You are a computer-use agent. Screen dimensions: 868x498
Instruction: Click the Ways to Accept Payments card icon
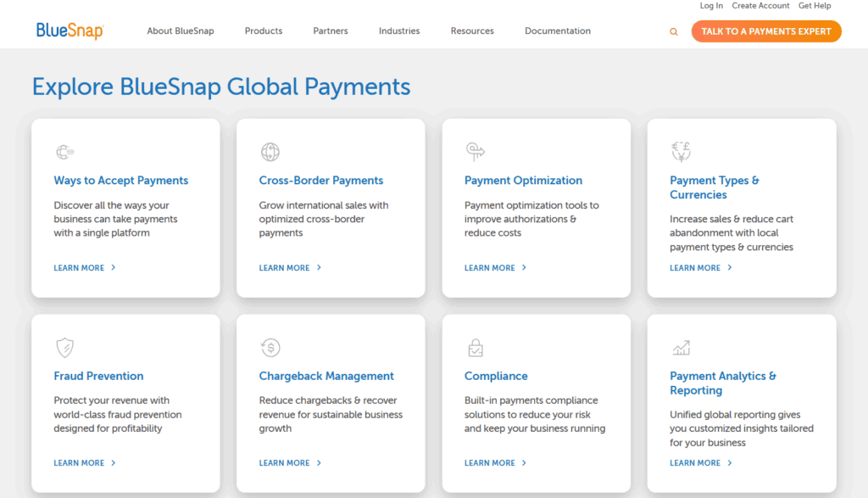pyautogui.click(x=64, y=151)
